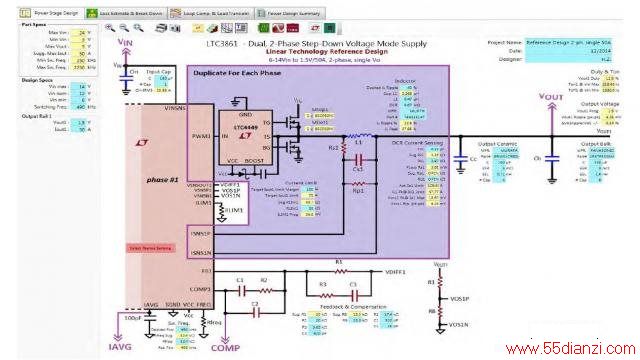The height and width of the screenshot is (360, 640).
Task: Click the Linear Technology logo toolbar icon
Action: click(315, 28)
